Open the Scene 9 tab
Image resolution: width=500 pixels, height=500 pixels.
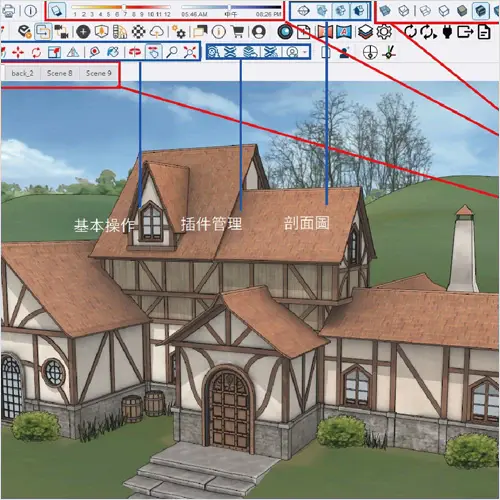pos(99,73)
